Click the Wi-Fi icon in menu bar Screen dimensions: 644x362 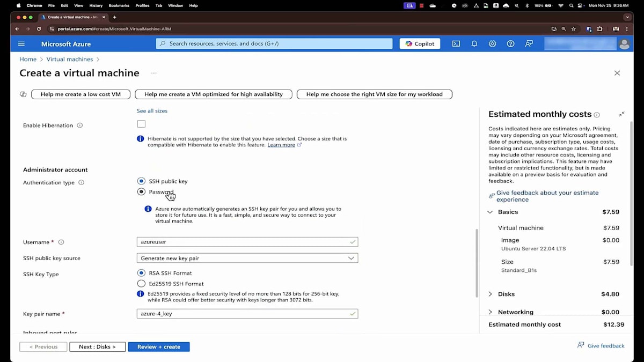coord(561,5)
